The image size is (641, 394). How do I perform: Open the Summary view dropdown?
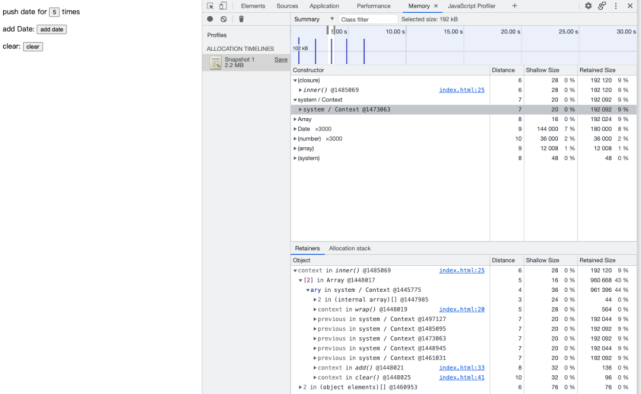click(314, 19)
